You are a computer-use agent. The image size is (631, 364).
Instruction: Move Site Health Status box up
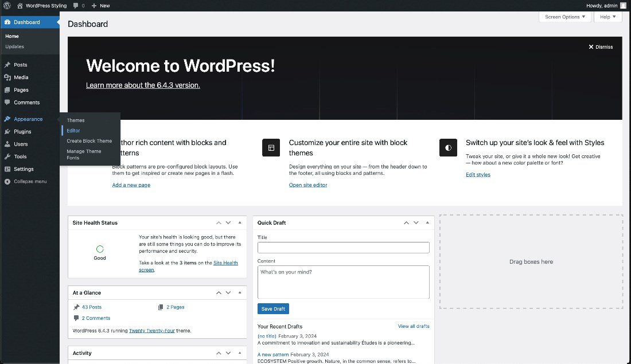219,223
